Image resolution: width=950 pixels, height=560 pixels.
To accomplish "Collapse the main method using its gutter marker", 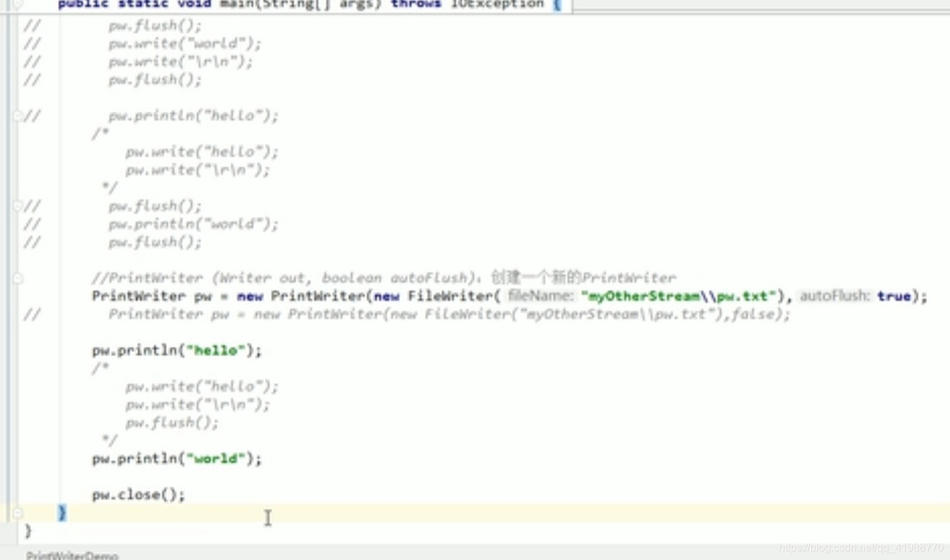I will pos(18,5).
